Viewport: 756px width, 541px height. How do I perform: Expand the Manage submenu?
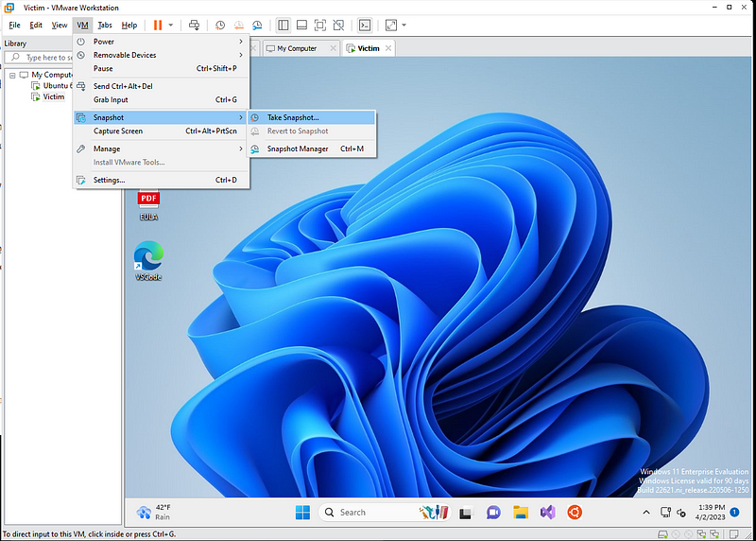point(161,148)
